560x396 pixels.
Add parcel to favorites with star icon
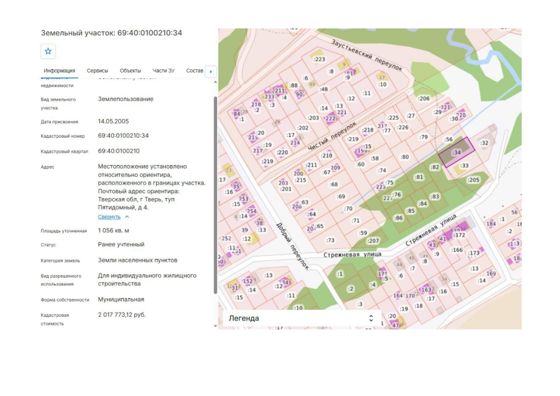coord(48,51)
